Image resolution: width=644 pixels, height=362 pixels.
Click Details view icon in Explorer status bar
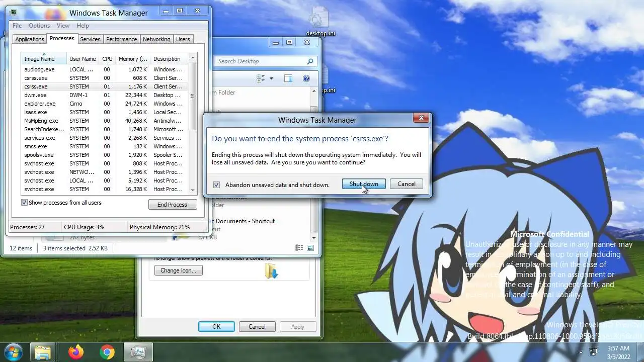(299, 248)
